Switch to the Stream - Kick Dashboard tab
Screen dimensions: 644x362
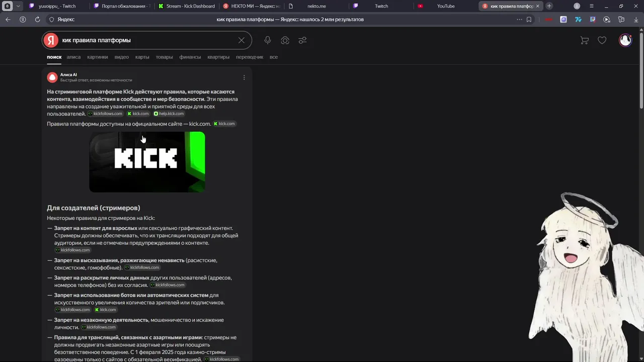(186, 6)
